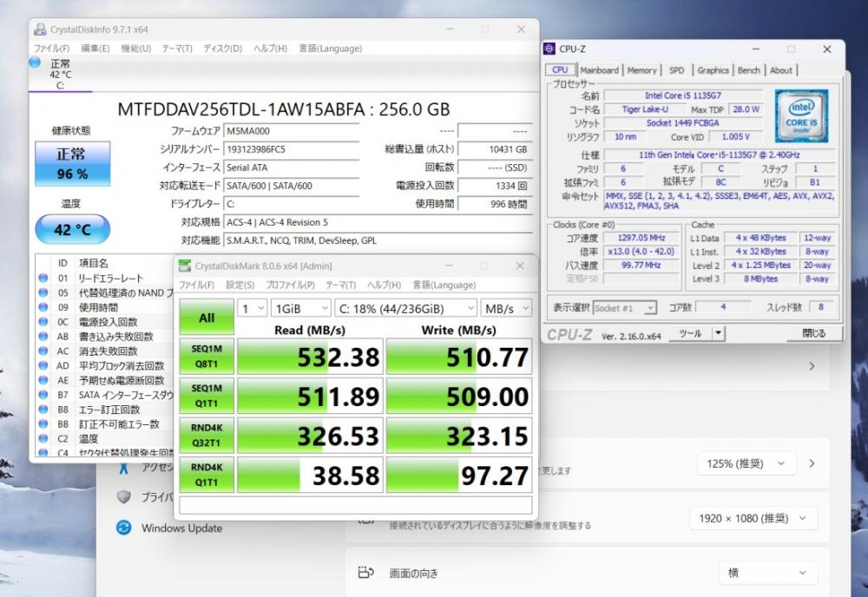This screenshot has width=868, height=597.
Task: Click the screen orientation icon beside 画面の向き
Action: tap(365, 573)
